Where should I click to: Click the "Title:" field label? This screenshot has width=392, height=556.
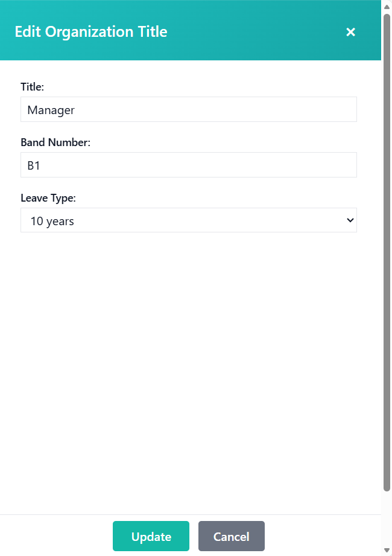click(x=32, y=87)
